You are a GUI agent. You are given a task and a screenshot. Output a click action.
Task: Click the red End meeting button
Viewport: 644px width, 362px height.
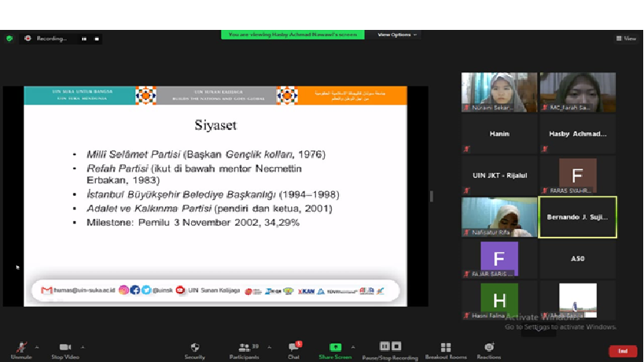[x=623, y=351]
